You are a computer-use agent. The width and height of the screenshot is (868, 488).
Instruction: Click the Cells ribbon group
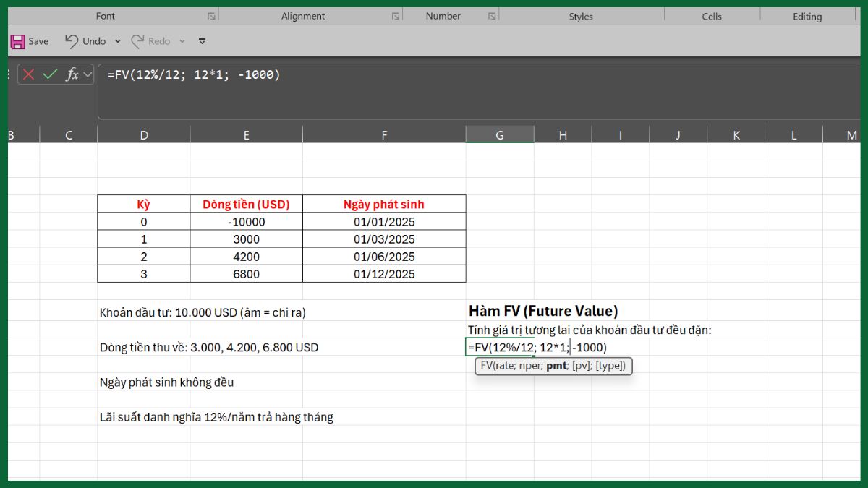point(712,16)
